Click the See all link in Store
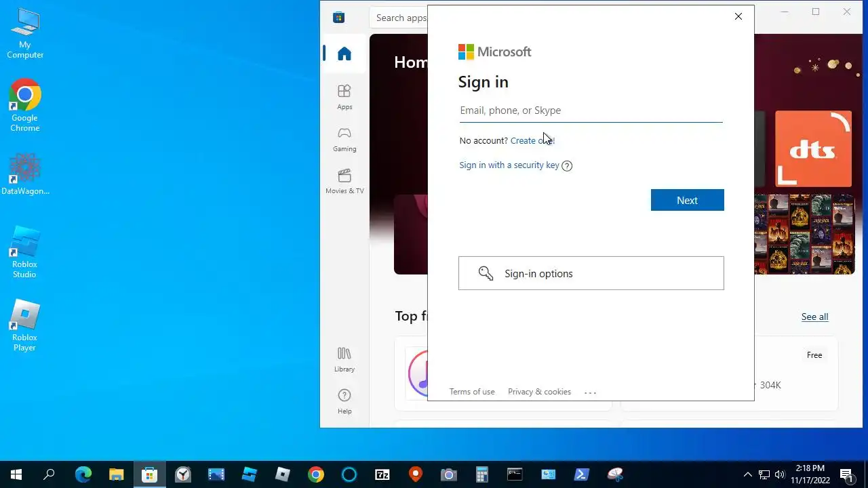 tap(814, 317)
